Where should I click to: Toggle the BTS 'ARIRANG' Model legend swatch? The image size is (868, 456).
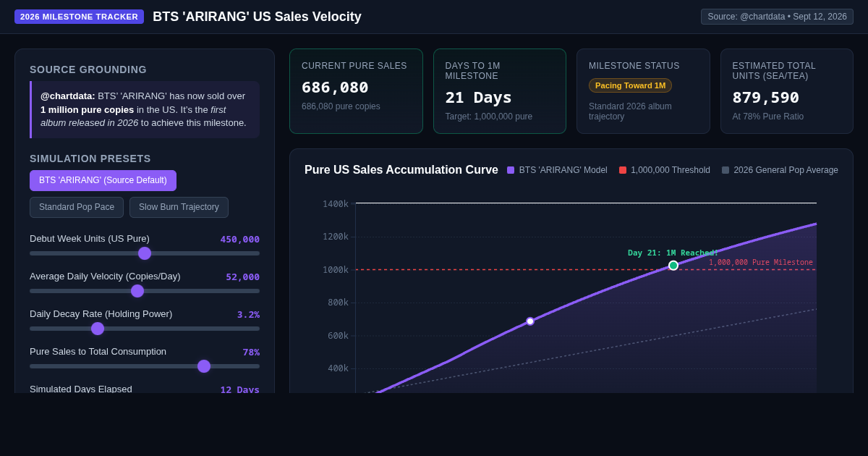[511, 170]
